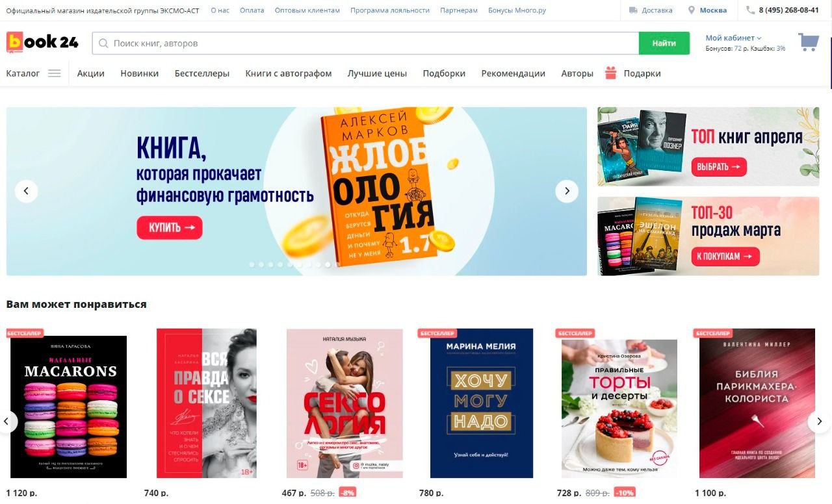Open the Программа лояльности link

[390, 10]
